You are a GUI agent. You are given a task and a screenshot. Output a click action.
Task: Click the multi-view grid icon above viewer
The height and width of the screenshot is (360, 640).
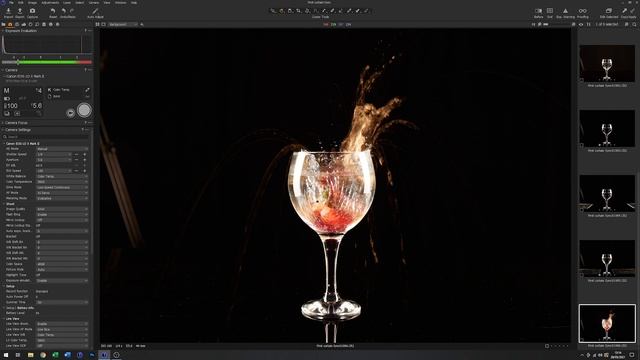point(98,24)
